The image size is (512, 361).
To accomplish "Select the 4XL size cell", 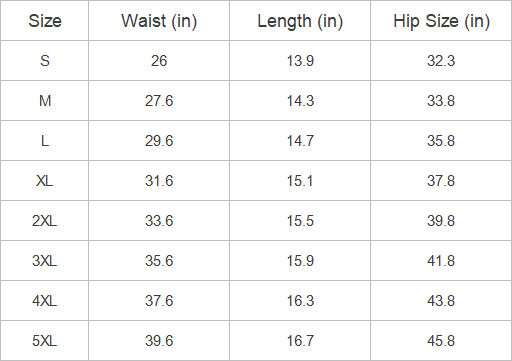I will tap(45, 301).
